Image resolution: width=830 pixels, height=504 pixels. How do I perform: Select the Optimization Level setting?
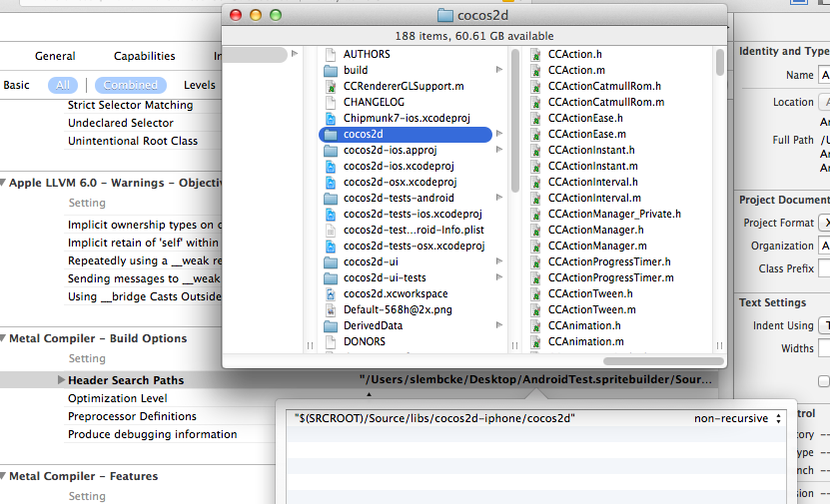click(x=118, y=398)
